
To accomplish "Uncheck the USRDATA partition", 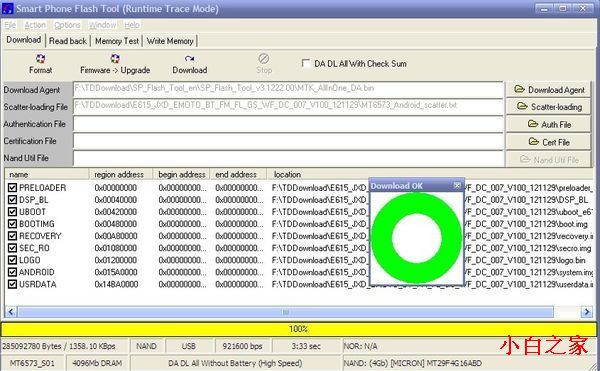I will [x=12, y=284].
